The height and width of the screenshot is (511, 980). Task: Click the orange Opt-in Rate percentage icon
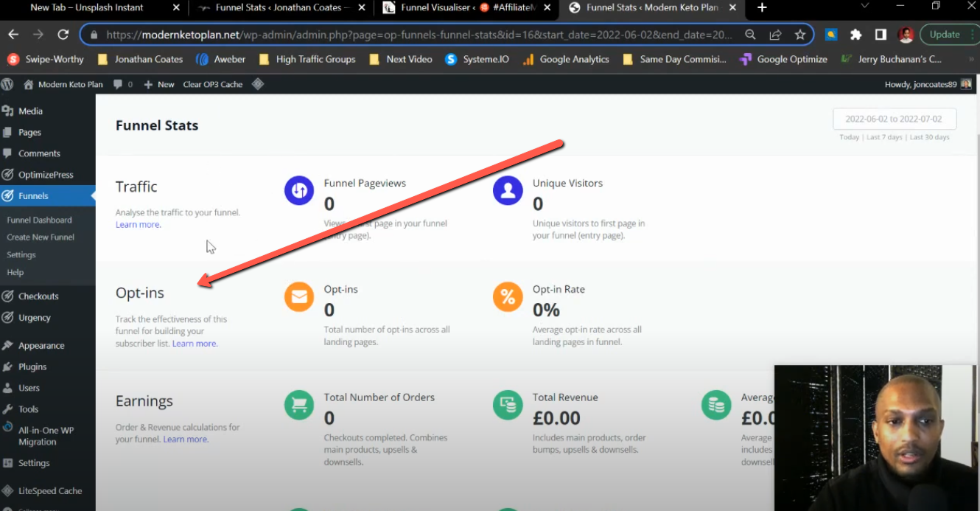click(508, 296)
